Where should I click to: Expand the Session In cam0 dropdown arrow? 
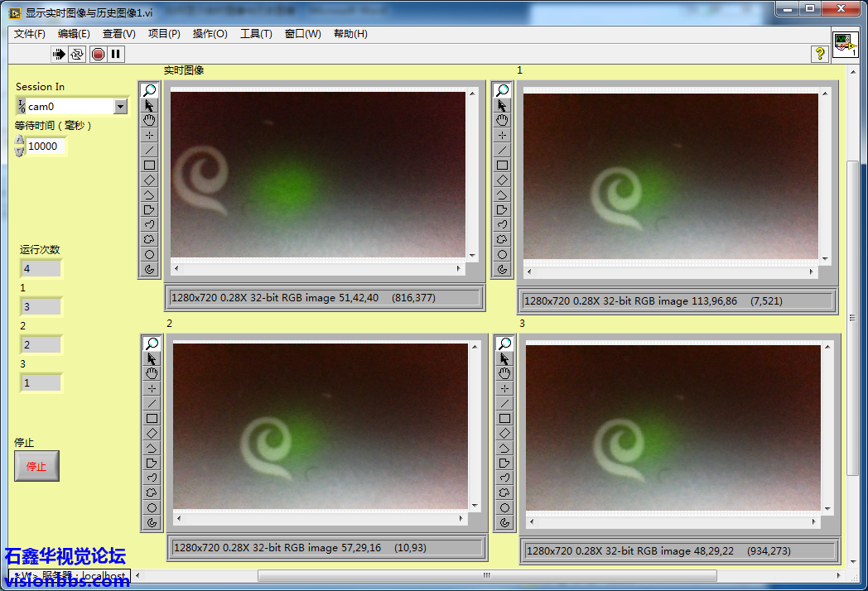coord(120,107)
